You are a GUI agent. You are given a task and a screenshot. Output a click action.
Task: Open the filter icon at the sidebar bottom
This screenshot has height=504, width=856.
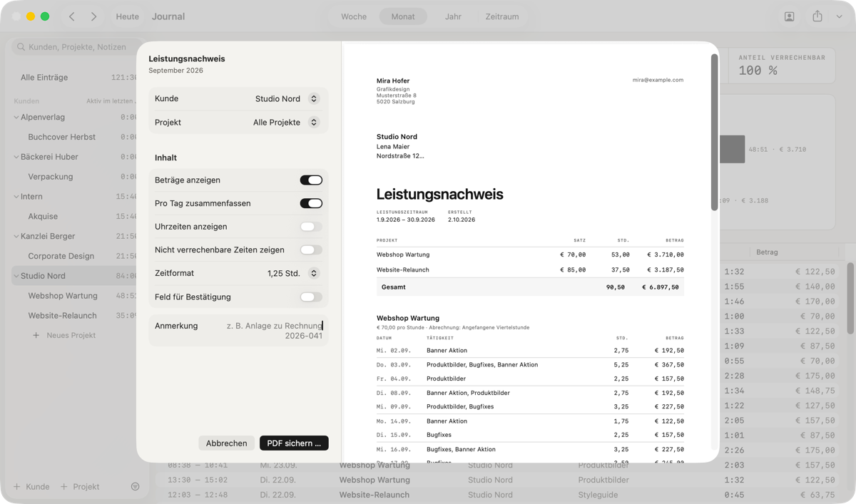(135, 486)
